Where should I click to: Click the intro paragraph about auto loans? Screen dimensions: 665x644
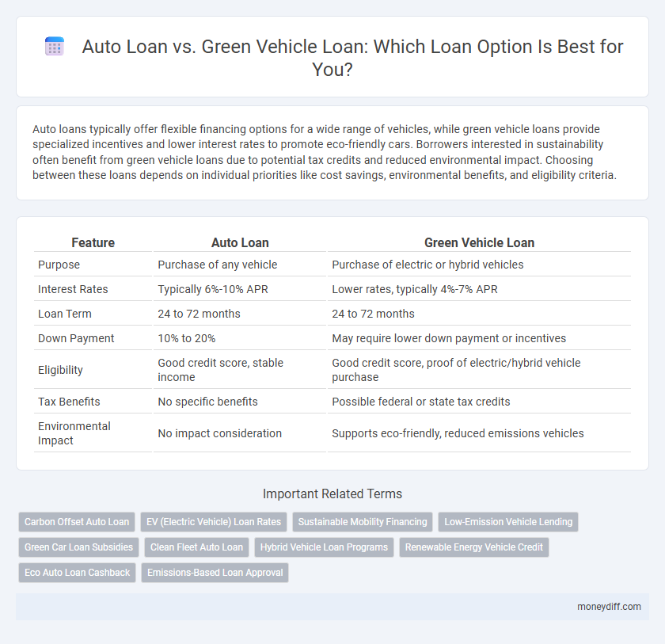click(325, 152)
